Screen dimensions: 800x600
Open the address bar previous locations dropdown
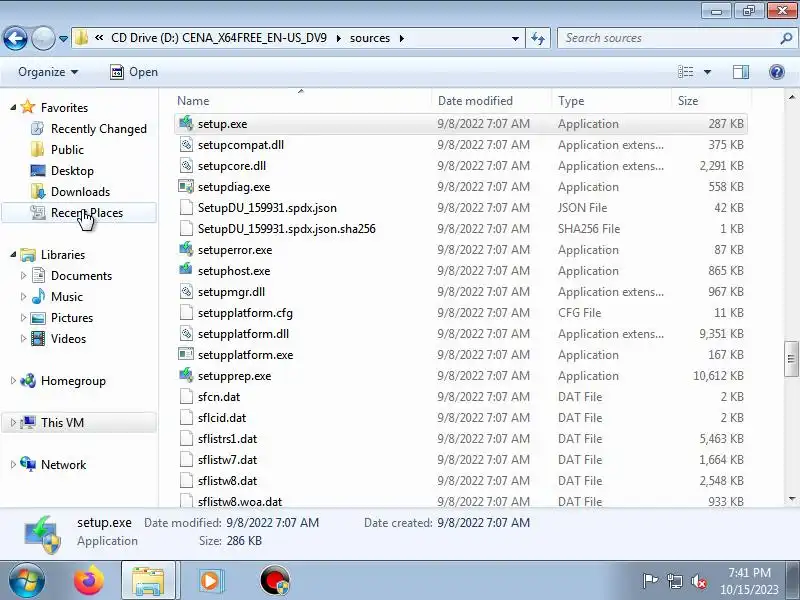(x=515, y=38)
